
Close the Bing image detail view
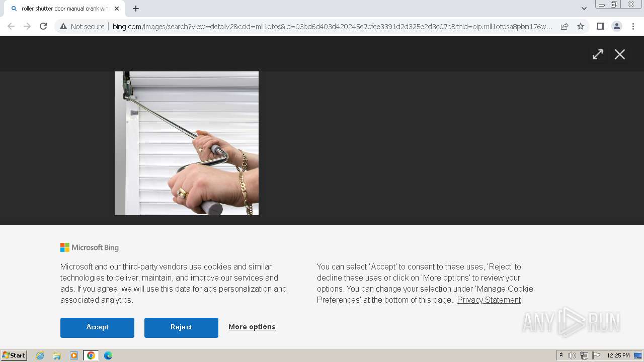pyautogui.click(x=620, y=54)
